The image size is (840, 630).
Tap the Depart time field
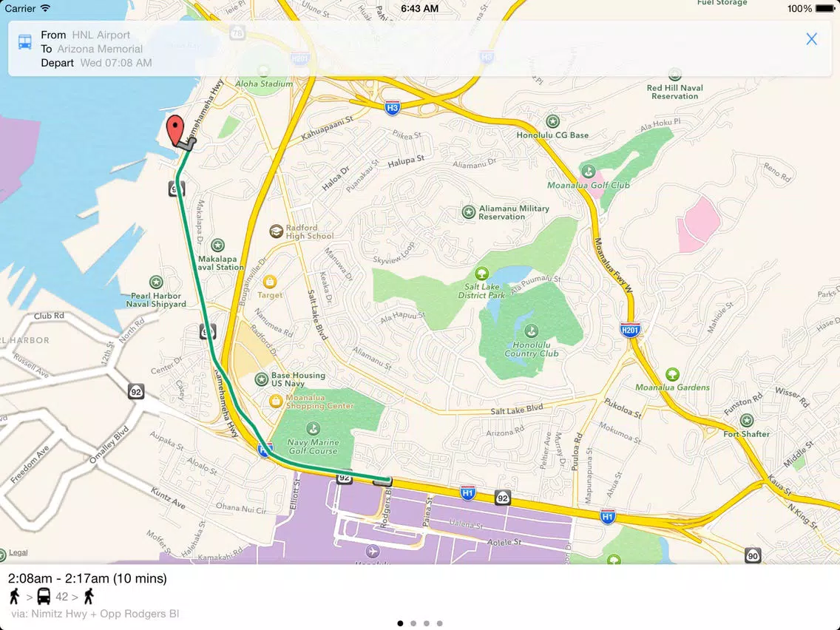pos(96,63)
